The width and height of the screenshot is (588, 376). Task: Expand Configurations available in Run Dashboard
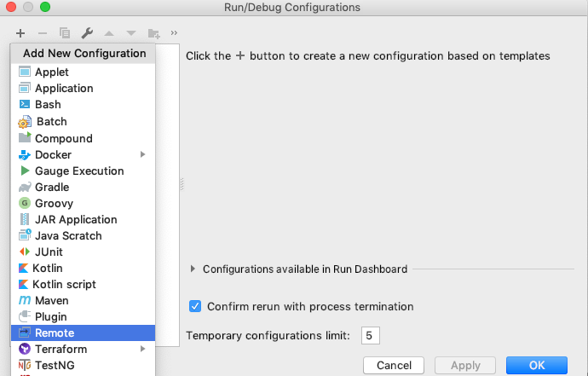[x=193, y=269]
